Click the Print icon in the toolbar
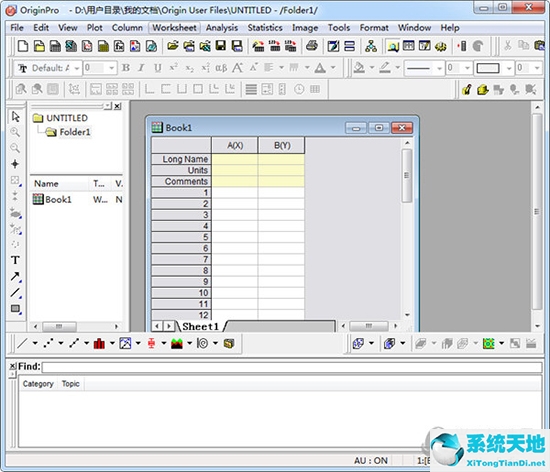 pyautogui.click(x=311, y=46)
